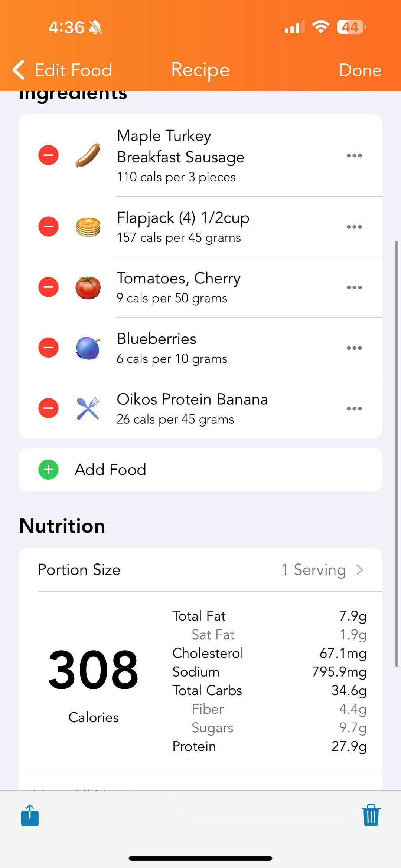Image resolution: width=401 pixels, height=868 pixels.
Task: Open ellipsis menu for Tomatoes, Cherry
Action: click(x=354, y=287)
